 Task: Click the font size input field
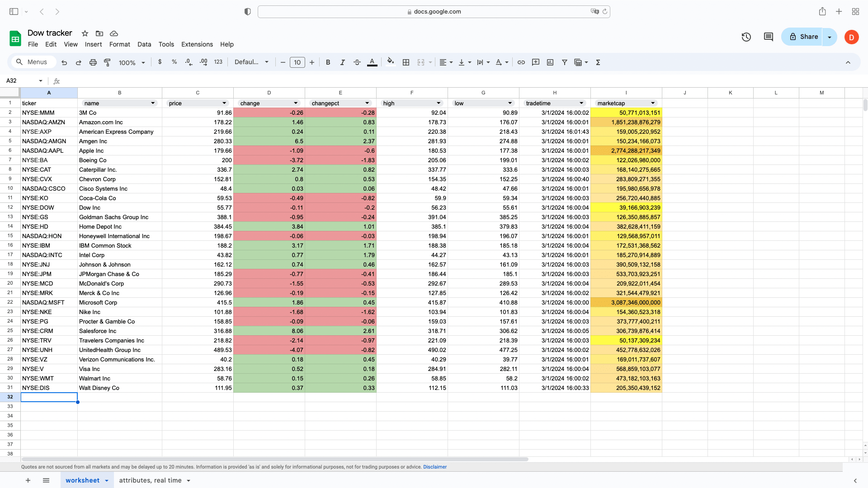point(297,62)
